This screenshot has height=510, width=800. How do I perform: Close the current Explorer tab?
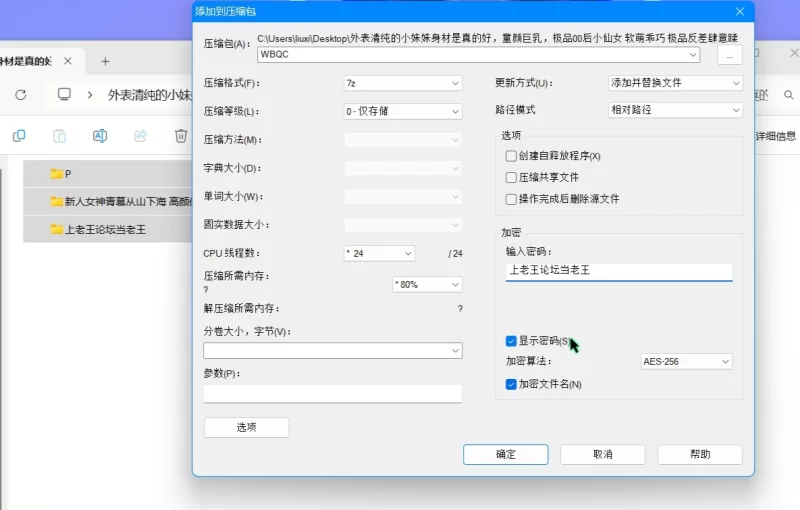click(67, 61)
